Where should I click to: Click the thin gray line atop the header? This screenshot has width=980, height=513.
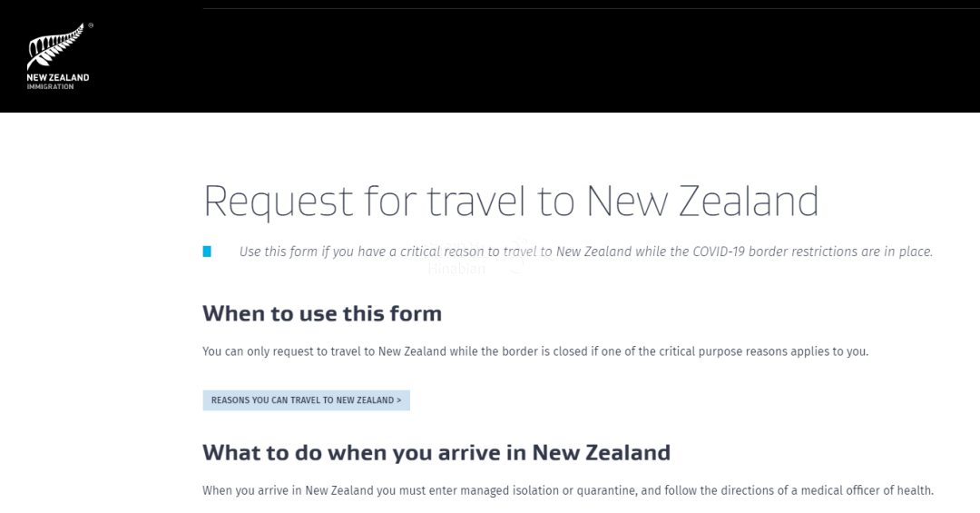tap(590, 9)
